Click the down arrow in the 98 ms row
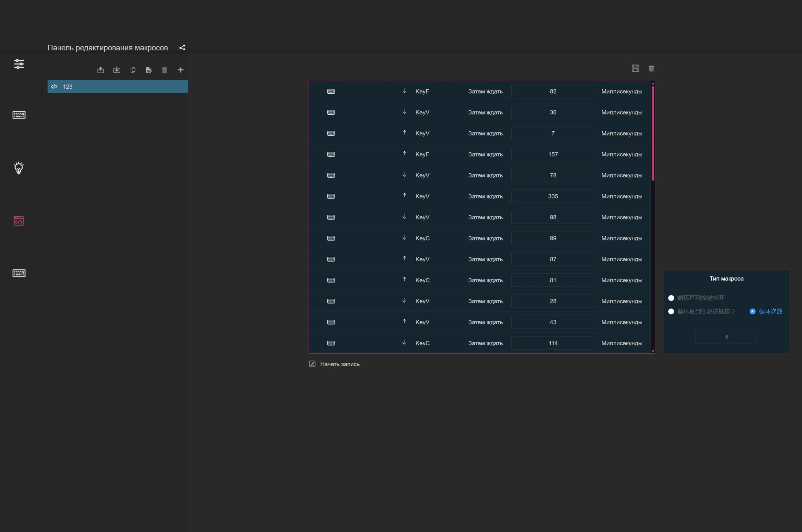 coord(404,217)
